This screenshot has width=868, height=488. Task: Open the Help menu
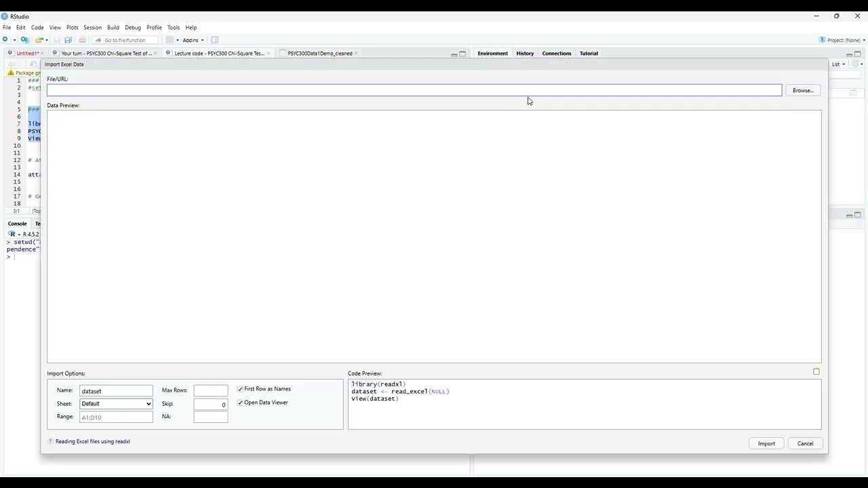(191, 28)
